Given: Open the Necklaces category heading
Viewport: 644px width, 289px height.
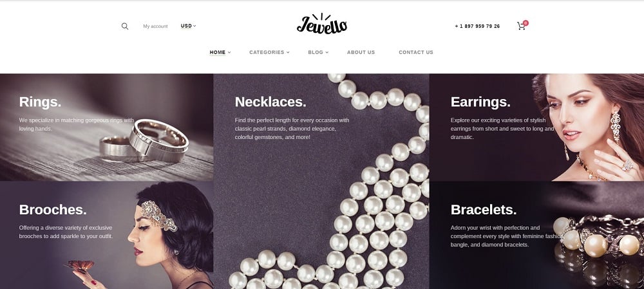Looking at the screenshot, I should 270,102.
